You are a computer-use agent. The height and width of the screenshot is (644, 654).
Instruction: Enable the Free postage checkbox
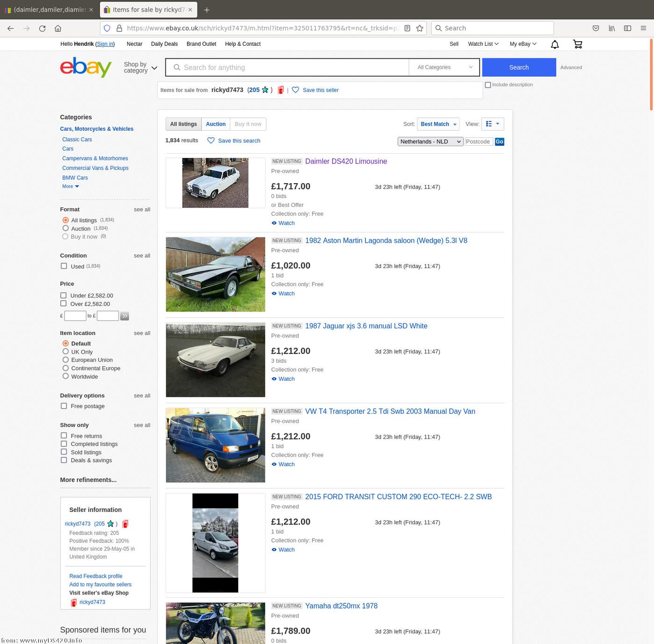64,406
